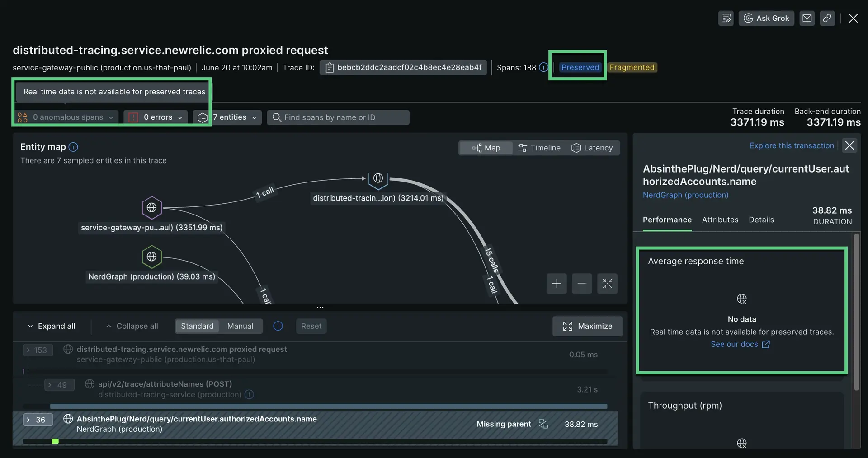The image size is (868, 458).
Task: Open spans count info icon
Action: click(543, 67)
